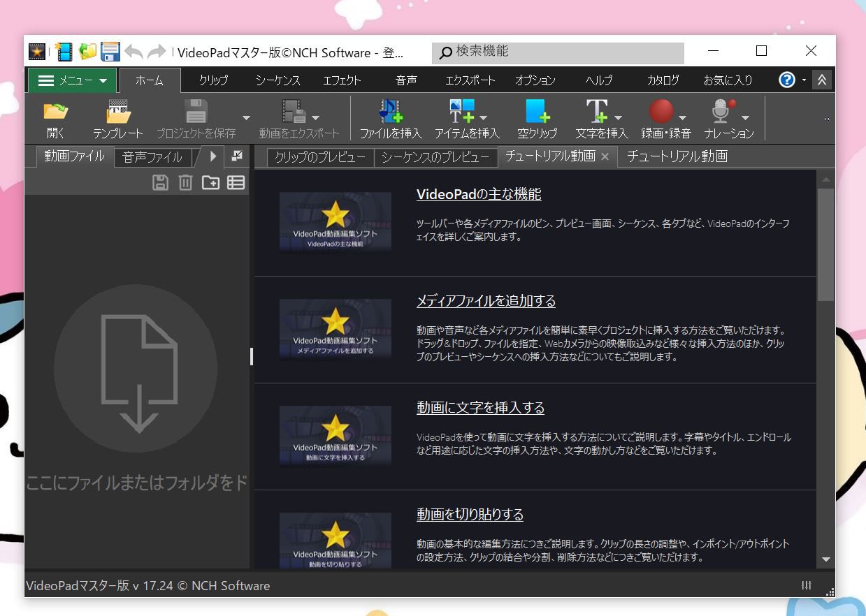866x616 pixels.
Task: Close the チュートリアル動画 tab
Action: click(605, 157)
